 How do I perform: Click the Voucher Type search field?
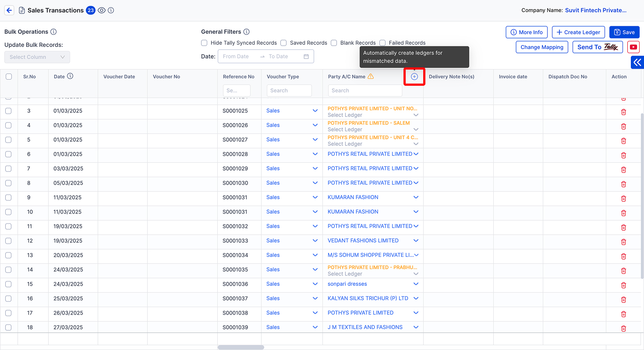[289, 91]
